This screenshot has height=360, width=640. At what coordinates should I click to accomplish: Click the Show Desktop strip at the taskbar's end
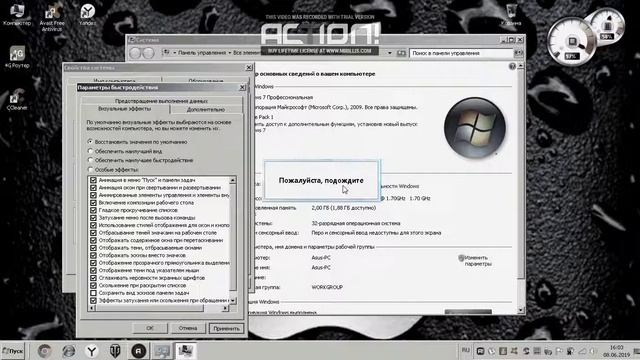637,351
